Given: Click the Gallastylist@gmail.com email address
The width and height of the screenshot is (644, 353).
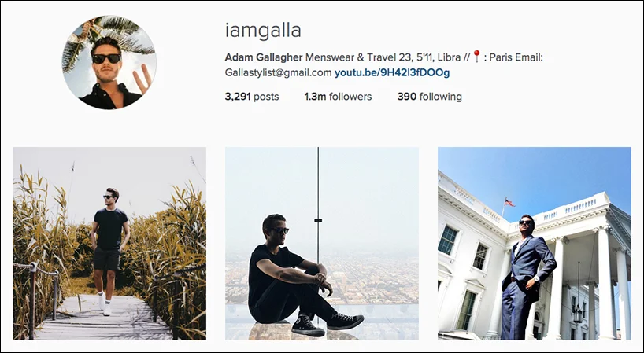Looking at the screenshot, I should pyautogui.click(x=278, y=72).
